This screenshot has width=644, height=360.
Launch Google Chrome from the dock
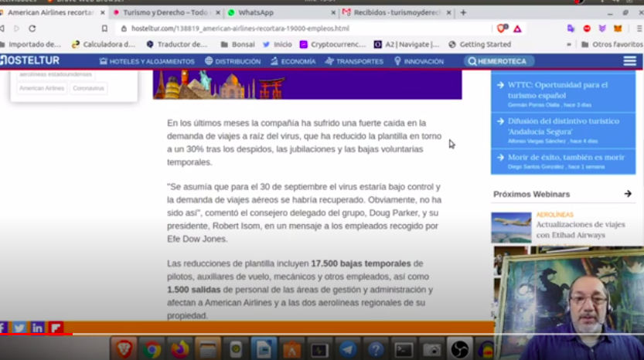pyautogui.click(x=152, y=350)
